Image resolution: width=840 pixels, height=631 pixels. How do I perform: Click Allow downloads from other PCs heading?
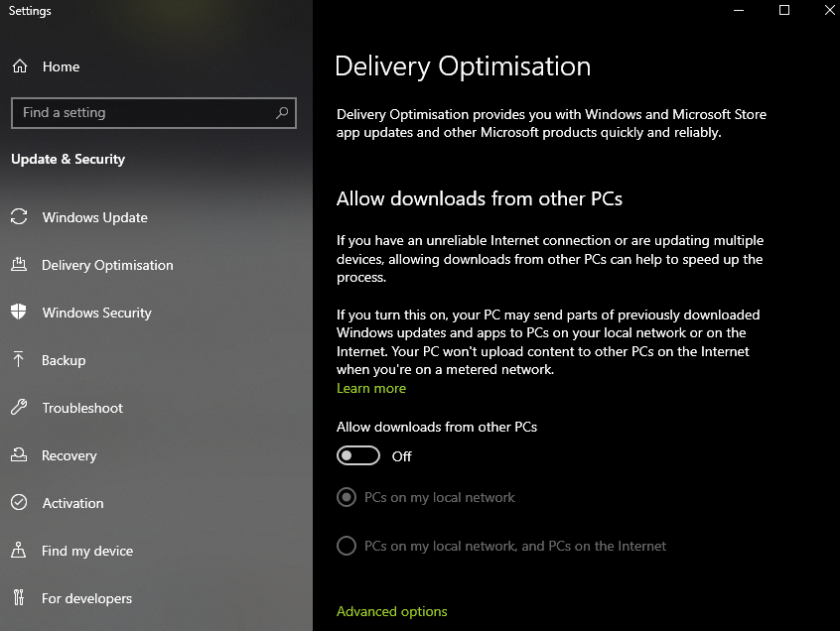tap(480, 199)
